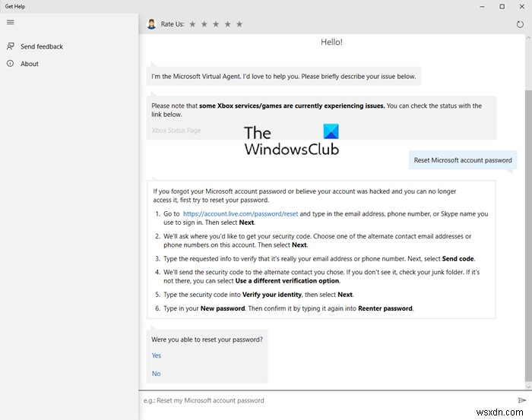Viewport: 532px width, 420px height.
Task: Focus the message input box
Action: click(x=328, y=401)
